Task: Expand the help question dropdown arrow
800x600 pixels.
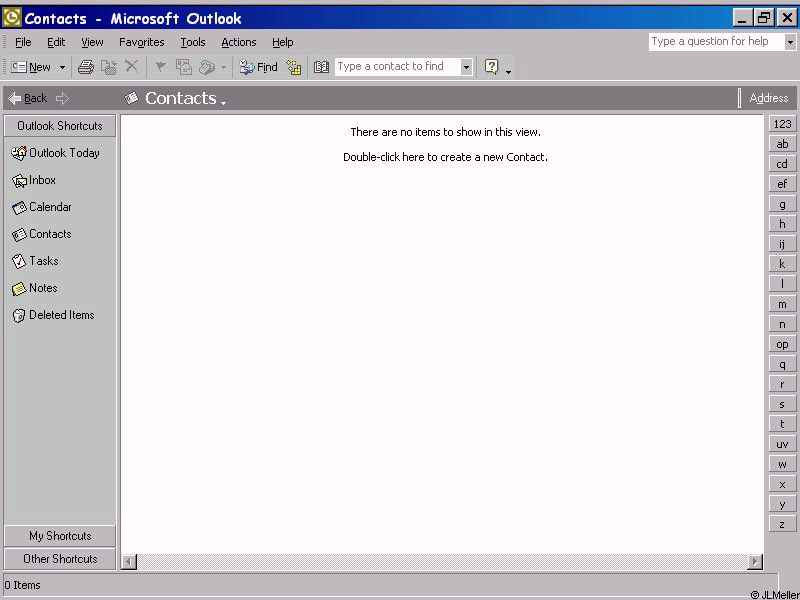Action: [790, 42]
